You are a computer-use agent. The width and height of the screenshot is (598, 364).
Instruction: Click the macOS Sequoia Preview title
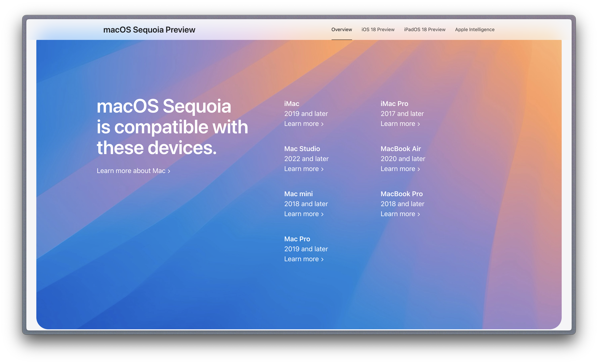click(x=149, y=30)
